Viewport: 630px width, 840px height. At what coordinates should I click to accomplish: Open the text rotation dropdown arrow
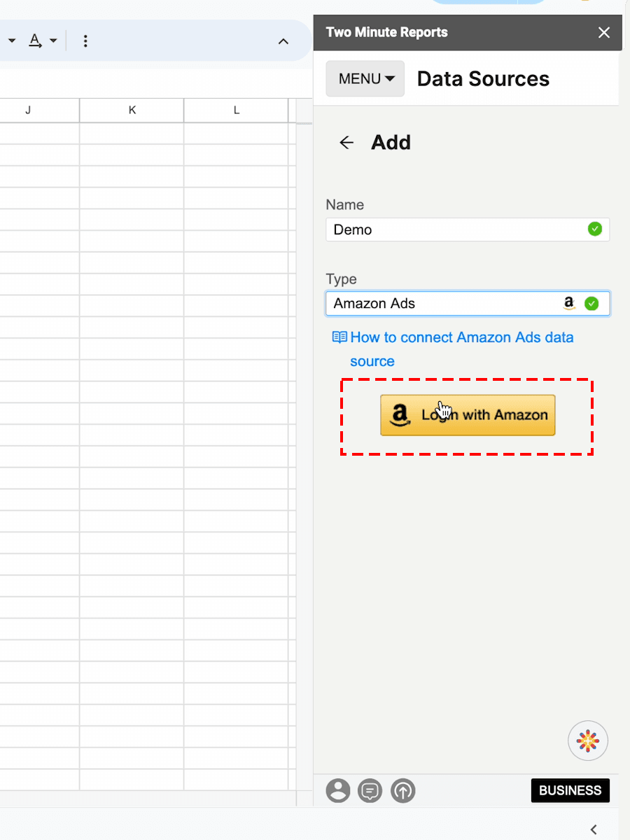(53, 41)
